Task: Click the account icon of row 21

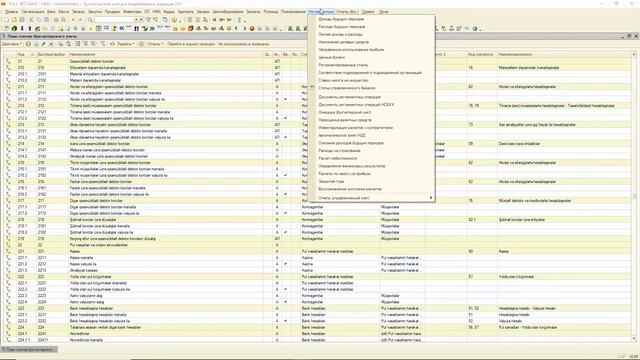Action: tap(9, 61)
